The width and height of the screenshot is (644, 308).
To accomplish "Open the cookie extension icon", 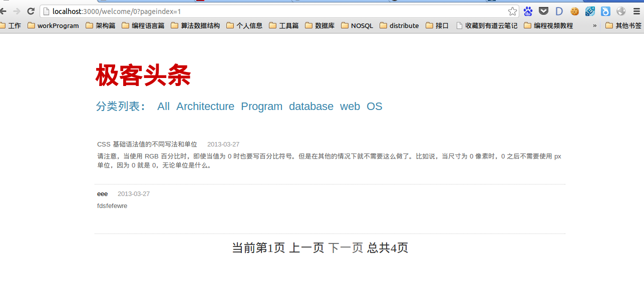I will pyautogui.click(x=574, y=11).
